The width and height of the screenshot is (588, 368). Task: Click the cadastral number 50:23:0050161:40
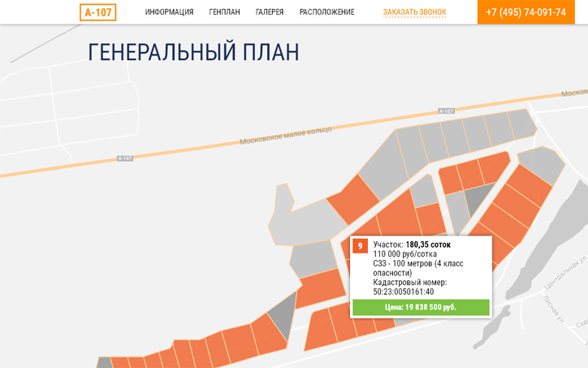pyautogui.click(x=404, y=292)
